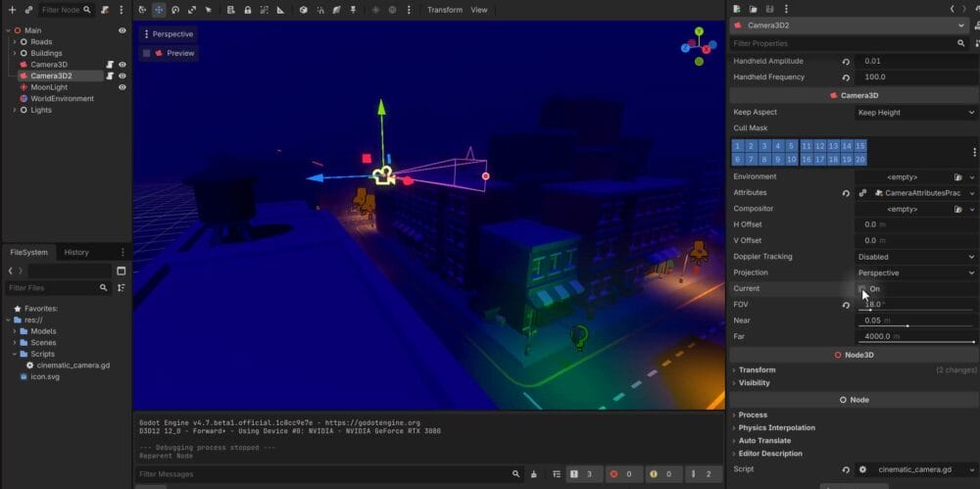Revert the FOV property value
The image size is (980, 489).
[x=846, y=305]
